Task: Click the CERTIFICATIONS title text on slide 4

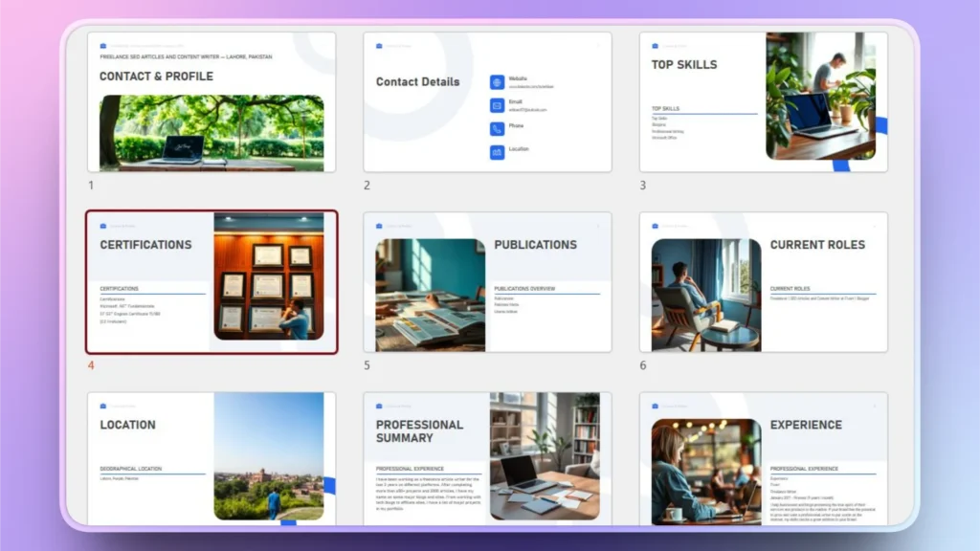Action: (147, 245)
